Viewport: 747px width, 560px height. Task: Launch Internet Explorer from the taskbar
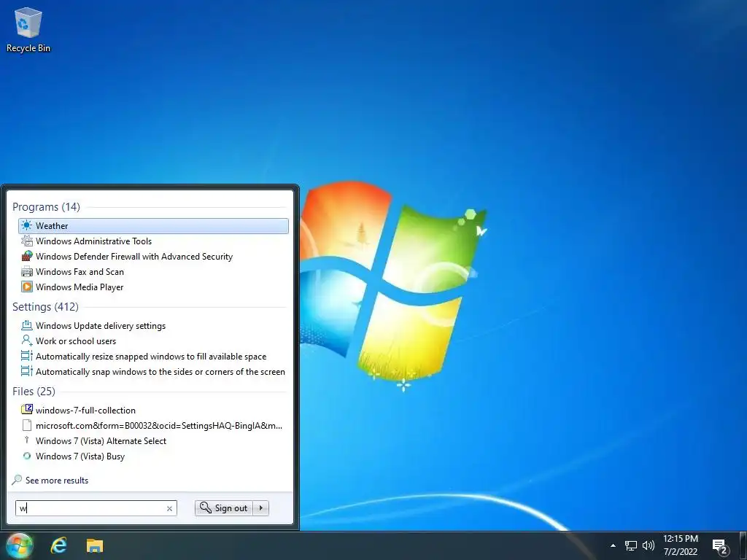point(58,545)
